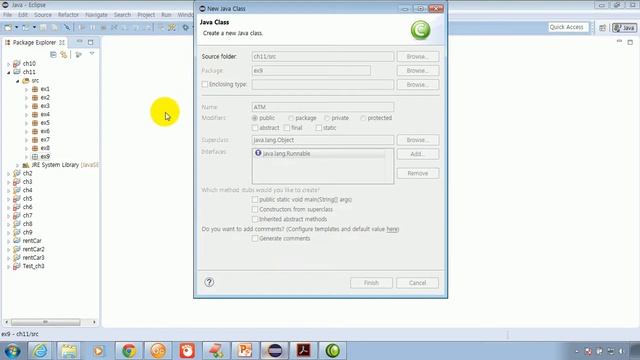The height and width of the screenshot is (360, 640).
Task: Select the private modifier radio button
Action: pyautogui.click(x=327, y=118)
